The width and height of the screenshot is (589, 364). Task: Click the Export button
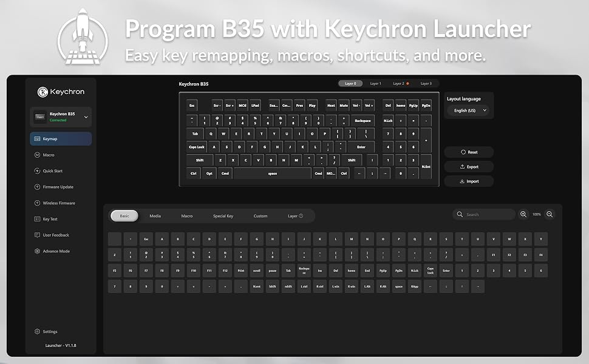469,167
